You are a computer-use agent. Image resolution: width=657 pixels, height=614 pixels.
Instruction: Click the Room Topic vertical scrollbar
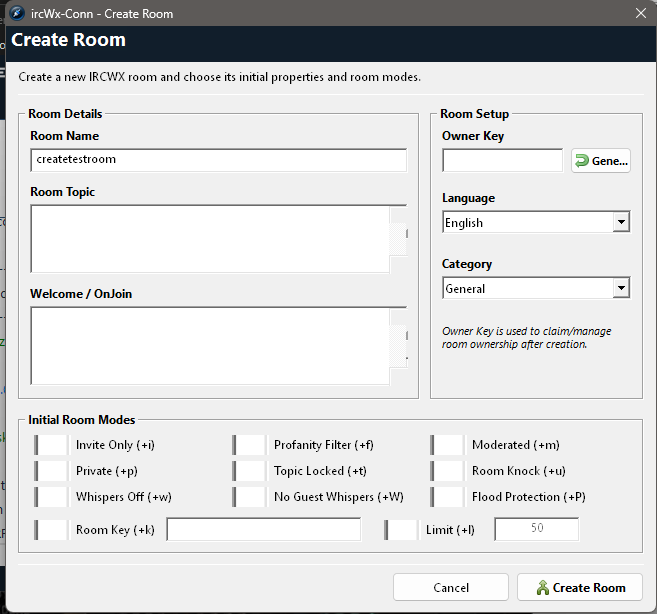[x=398, y=239]
